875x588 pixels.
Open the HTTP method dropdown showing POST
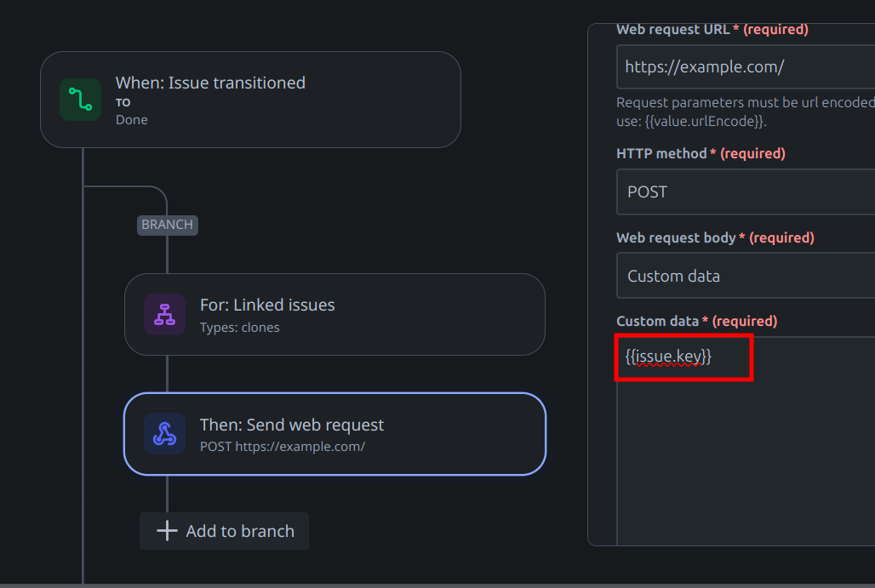746,192
